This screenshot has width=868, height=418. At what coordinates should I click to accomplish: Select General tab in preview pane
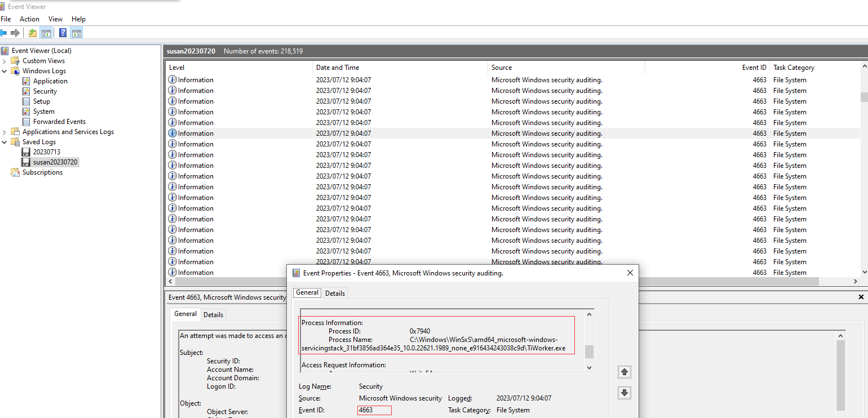[185, 314]
